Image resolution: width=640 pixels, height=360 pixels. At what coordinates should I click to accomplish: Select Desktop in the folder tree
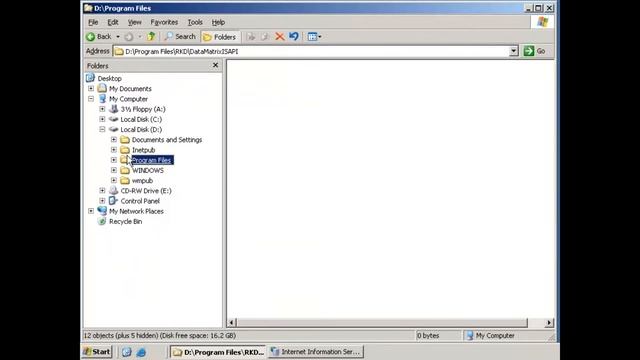pos(109,78)
